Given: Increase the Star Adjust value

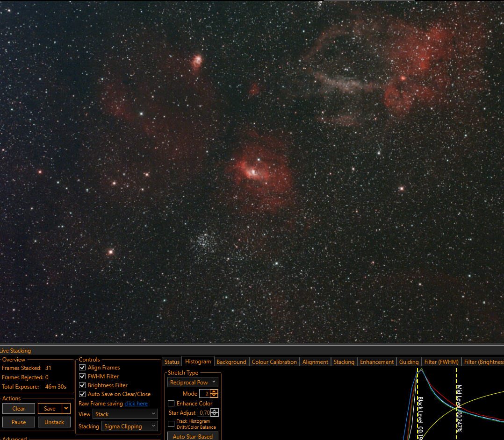Looking at the screenshot, I should 215,411.
